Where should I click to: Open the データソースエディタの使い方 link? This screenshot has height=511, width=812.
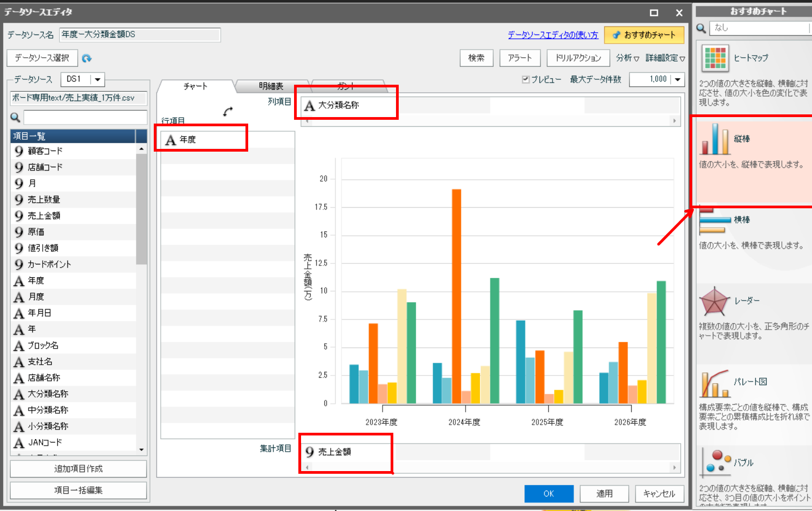(x=553, y=35)
